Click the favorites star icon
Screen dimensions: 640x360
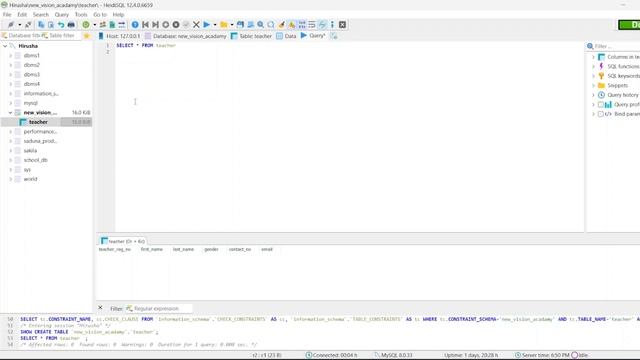click(87, 36)
